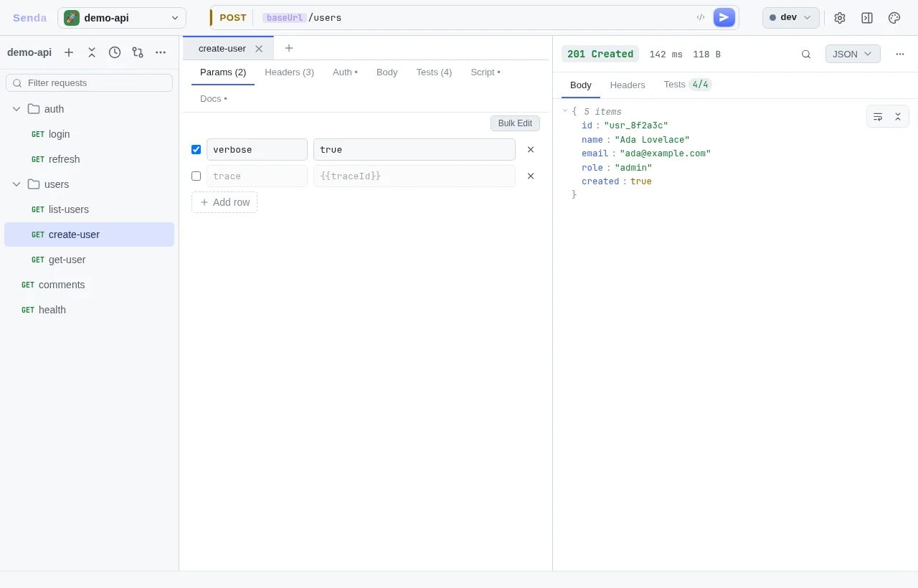Viewport: 918px width, 588px height.
Task: Click the {{traceId}} value field
Action: coord(415,176)
